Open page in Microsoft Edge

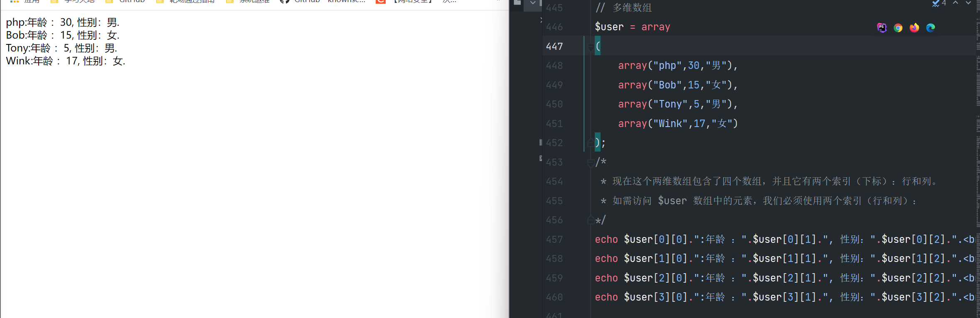(931, 28)
